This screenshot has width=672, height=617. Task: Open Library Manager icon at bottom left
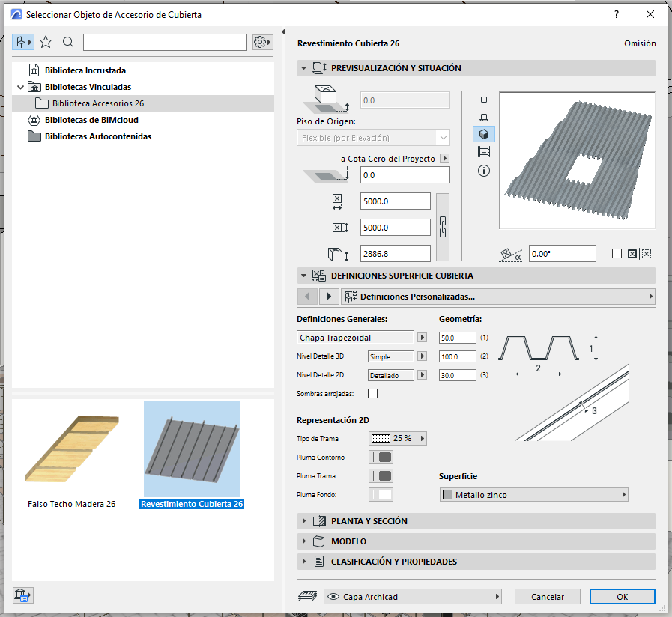pos(23,595)
